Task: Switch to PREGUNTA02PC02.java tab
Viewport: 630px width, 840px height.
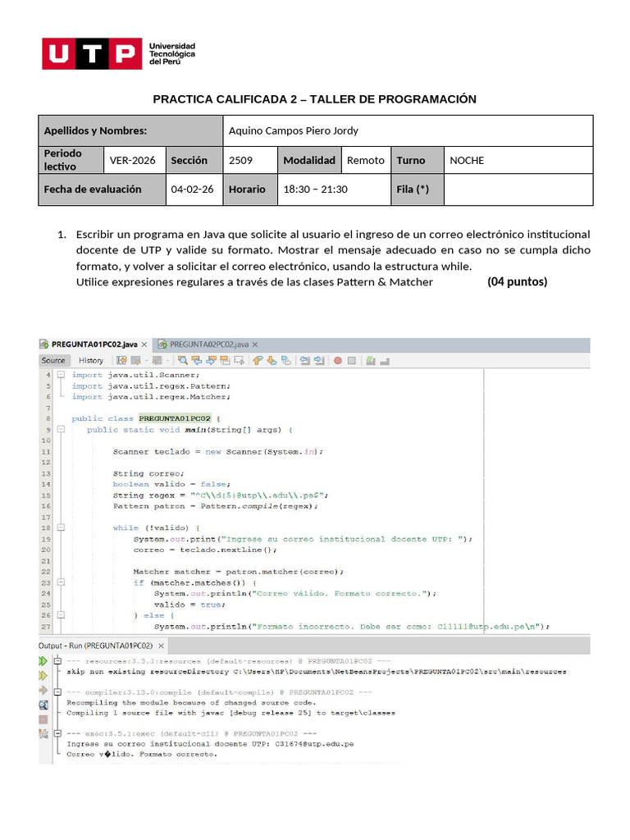Action: tap(209, 344)
